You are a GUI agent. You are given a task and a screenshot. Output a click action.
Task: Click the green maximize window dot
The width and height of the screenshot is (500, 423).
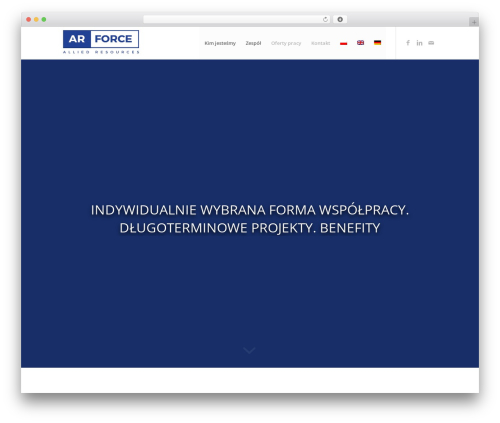pyautogui.click(x=44, y=19)
